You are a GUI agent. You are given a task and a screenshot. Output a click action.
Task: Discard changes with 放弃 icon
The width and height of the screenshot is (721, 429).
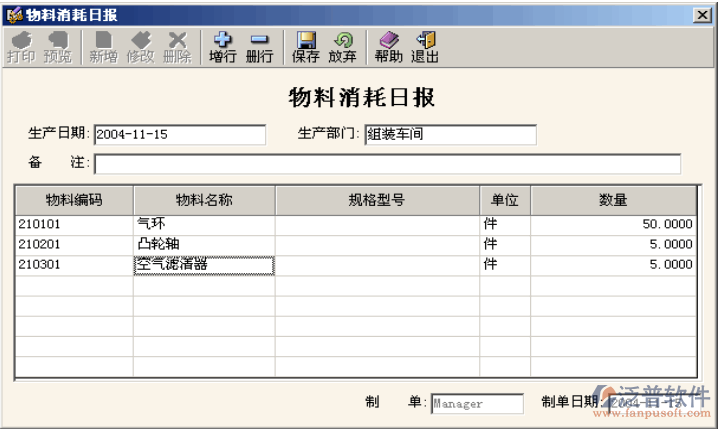point(342,47)
